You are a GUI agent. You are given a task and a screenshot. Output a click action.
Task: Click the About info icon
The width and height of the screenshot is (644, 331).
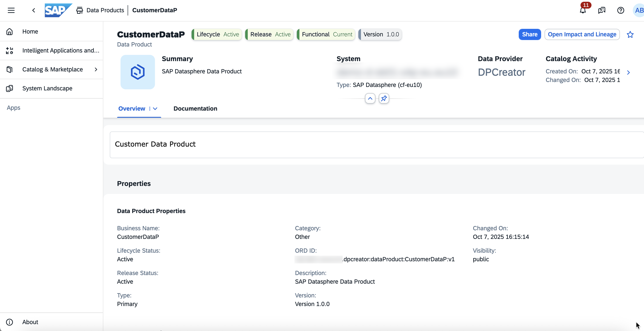(9, 322)
